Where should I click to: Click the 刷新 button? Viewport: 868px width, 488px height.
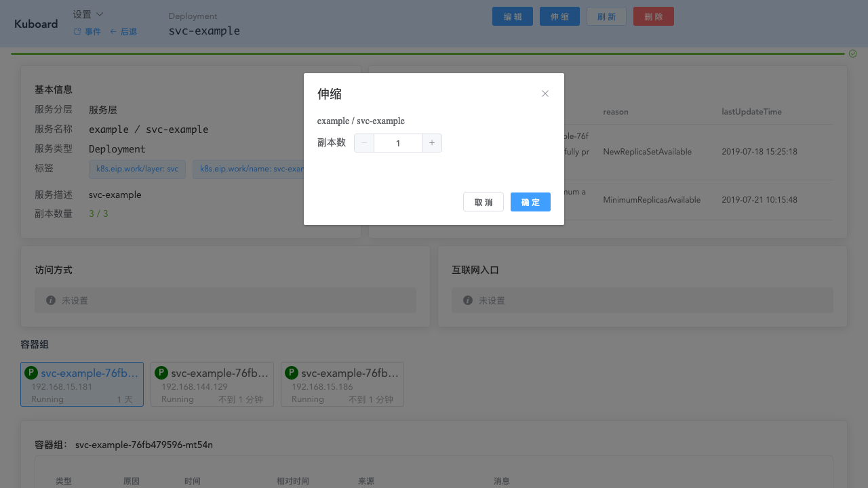tap(606, 16)
